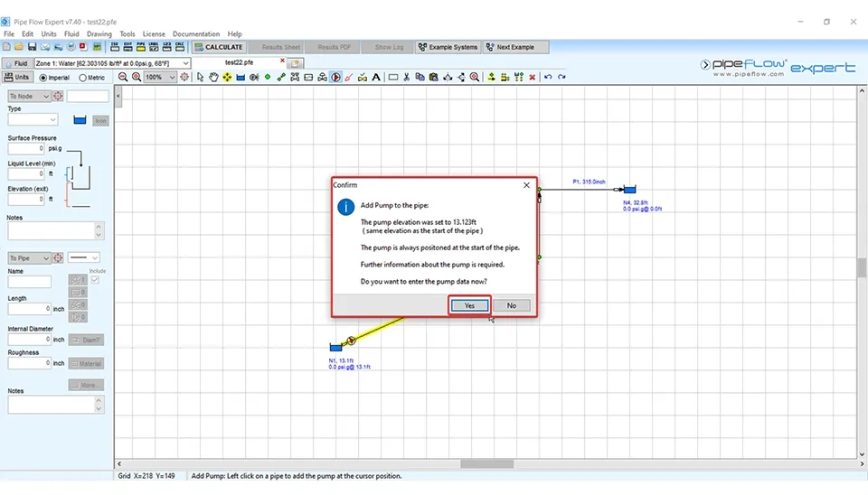The image size is (868, 495).
Task: Click the Surface Pressure input field
Action: click(26, 148)
